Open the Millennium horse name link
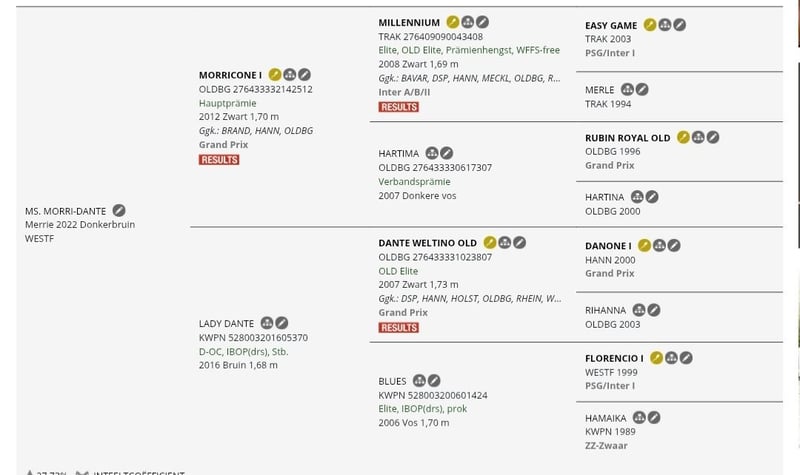The image size is (800, 475). point(409,22)
